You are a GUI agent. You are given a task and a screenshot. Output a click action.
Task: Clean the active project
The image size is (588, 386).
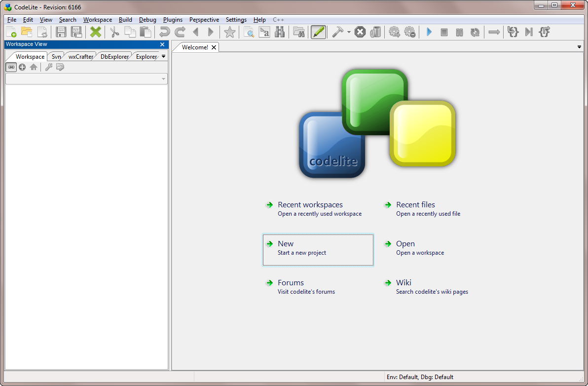(375, 32)
